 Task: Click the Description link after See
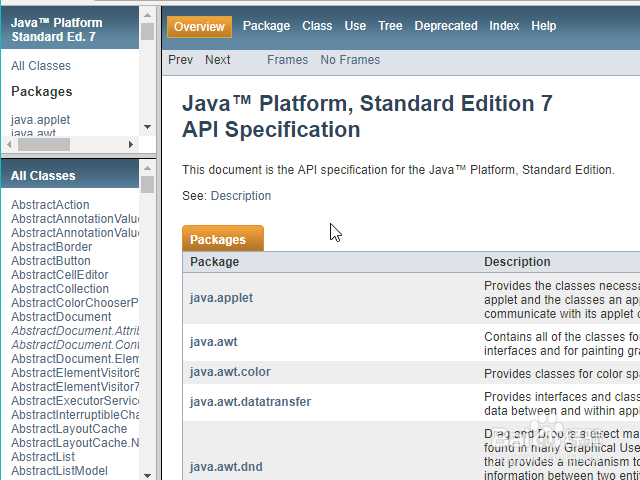tap(240, 196)
